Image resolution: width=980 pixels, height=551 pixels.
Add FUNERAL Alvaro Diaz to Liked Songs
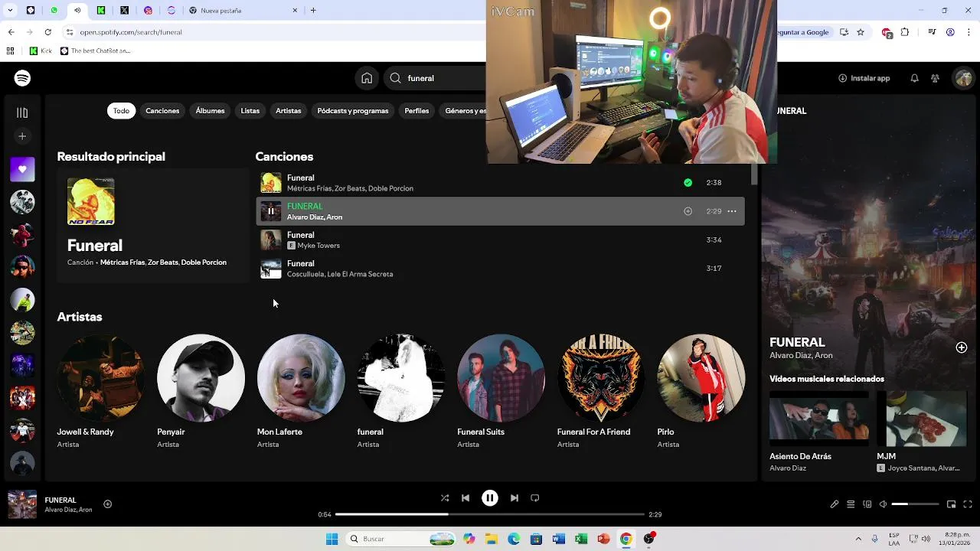(688, 211)
